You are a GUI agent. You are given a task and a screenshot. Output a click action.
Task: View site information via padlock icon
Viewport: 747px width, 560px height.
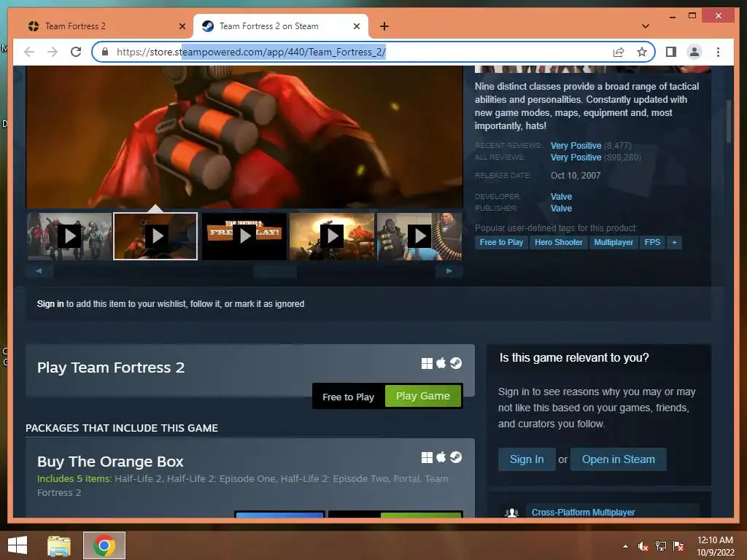point(105,52)
